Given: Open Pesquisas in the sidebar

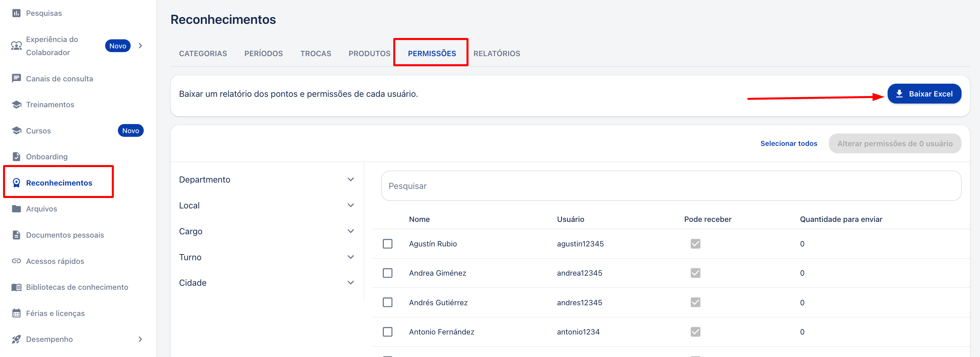Looking at the screenshot, I should pyautogui.click(x=44, y=13).
